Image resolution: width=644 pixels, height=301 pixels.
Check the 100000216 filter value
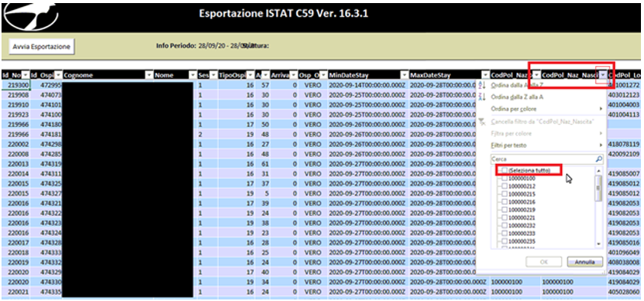[504, 202]
